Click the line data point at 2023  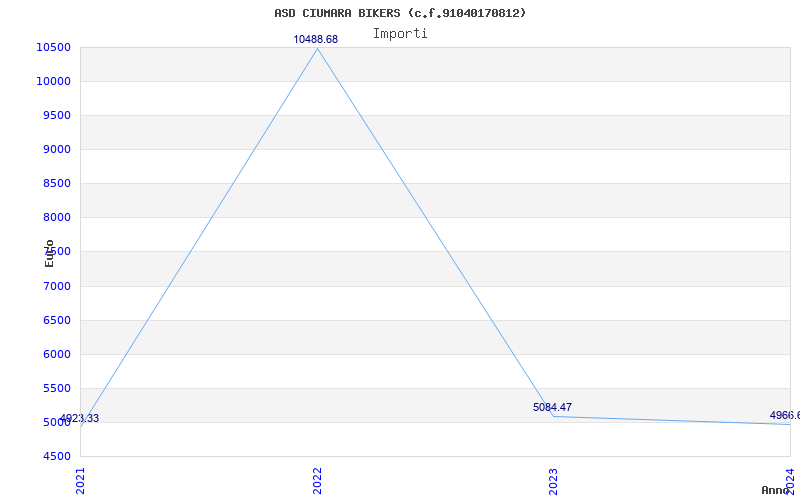[554, 416]
